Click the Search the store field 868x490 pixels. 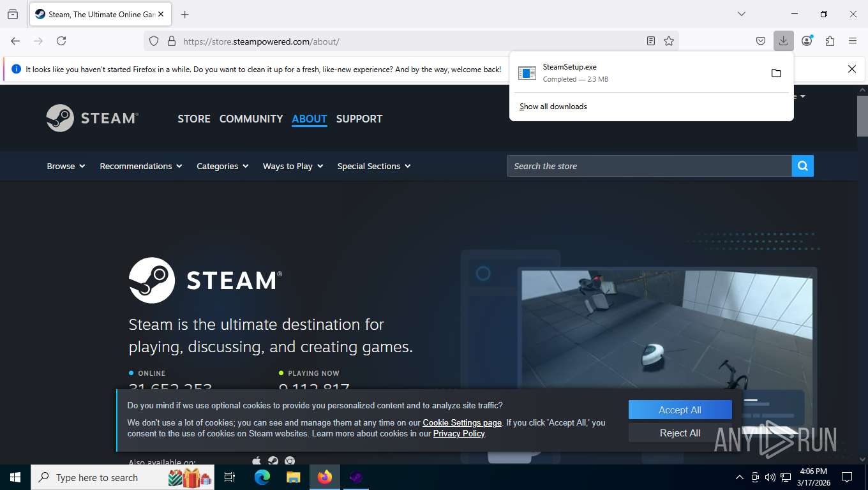tap(650, 166)
